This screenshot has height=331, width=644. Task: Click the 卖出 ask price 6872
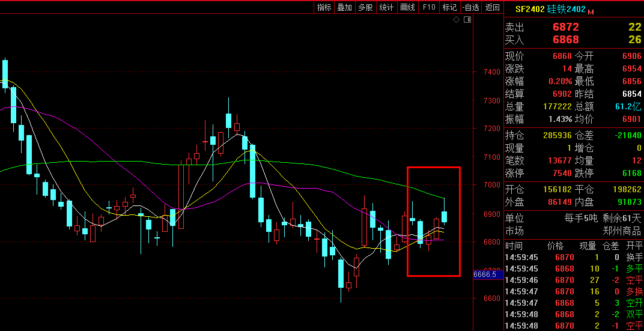point(565,27)
